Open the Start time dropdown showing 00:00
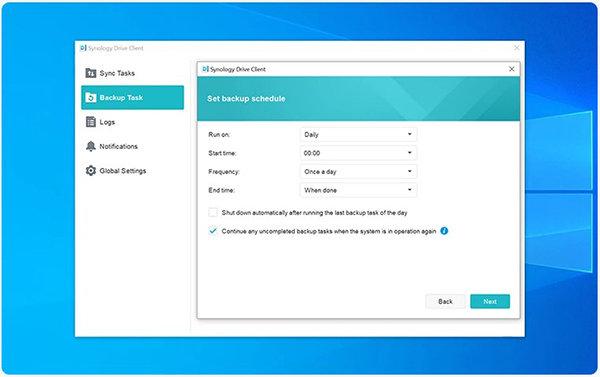 (x=358, y=153)
